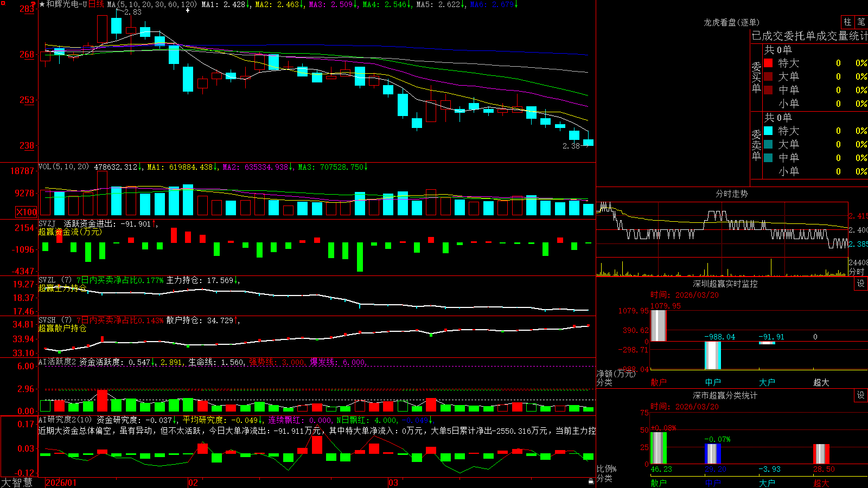Image resolution: width=868 pixels, height=488 pixels.
Task: Click the 散户持仓: 34.729 readout
Action: click(202, 320)
